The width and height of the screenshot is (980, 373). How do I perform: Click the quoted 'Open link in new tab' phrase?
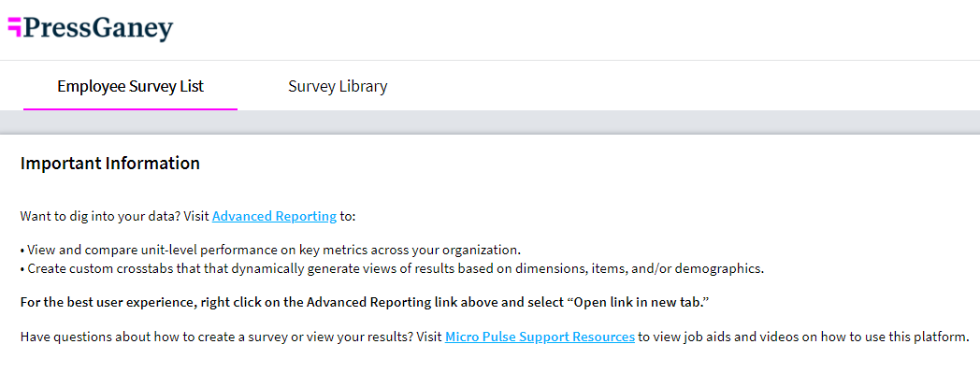639,302
